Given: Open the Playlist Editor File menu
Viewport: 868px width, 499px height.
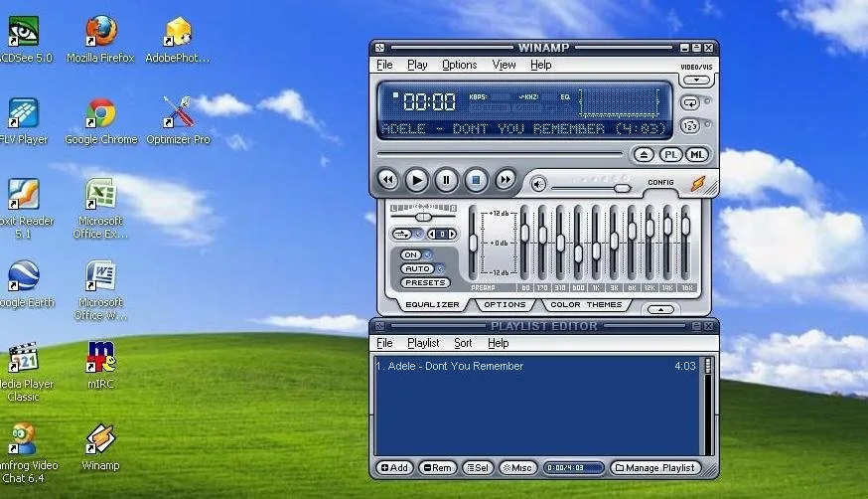Looking at the screenshot, I should pyautogui.click(x=384, y=343).
